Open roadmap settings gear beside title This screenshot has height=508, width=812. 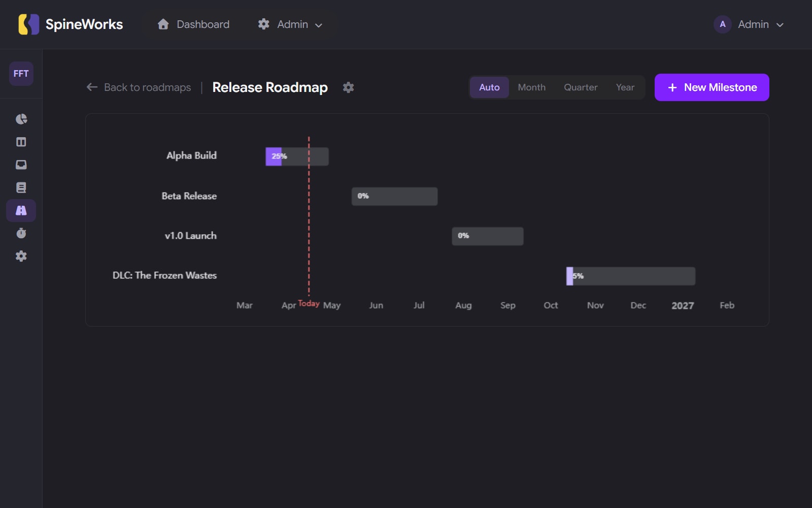coord(349,87)
